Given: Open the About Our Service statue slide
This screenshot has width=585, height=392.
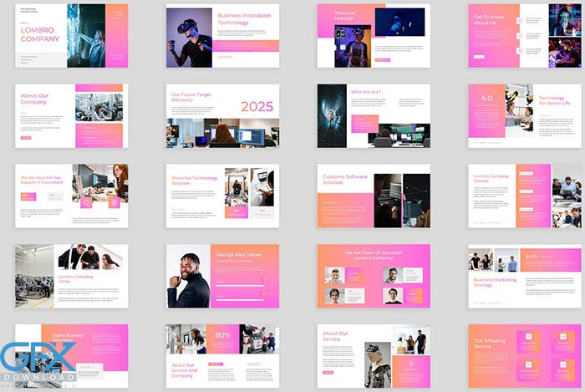Looking at the screenshot, I should click(374, 356).
